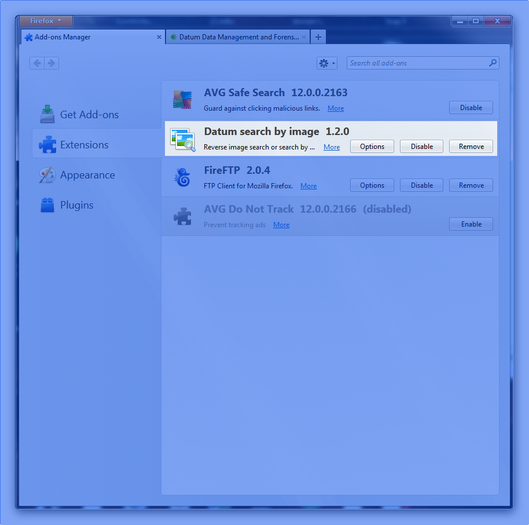529x525 pixels.
Task: Select the Extensions category
Action: [x=97, y=144]
